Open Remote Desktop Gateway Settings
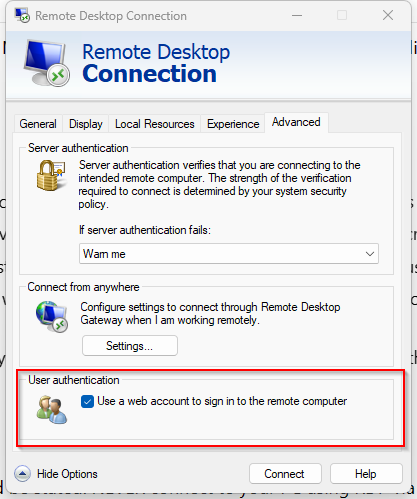Screen dimensions: 417x499 point(130,346)
